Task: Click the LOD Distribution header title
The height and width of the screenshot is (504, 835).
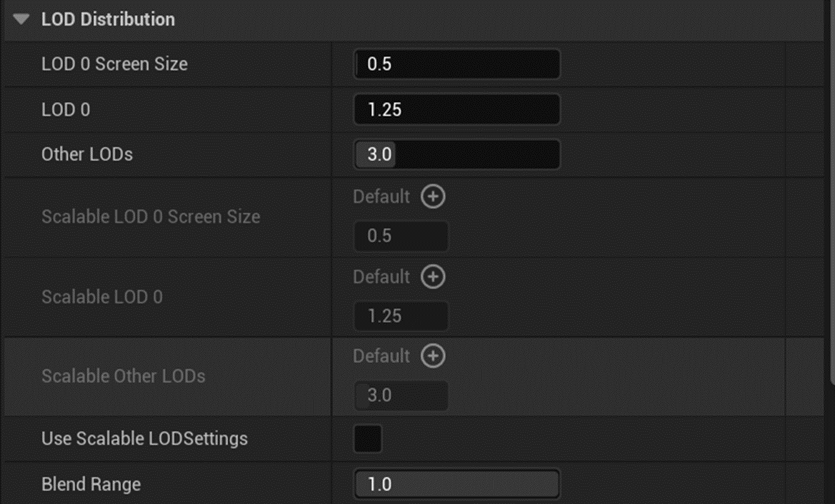Action: pos(108,19)
